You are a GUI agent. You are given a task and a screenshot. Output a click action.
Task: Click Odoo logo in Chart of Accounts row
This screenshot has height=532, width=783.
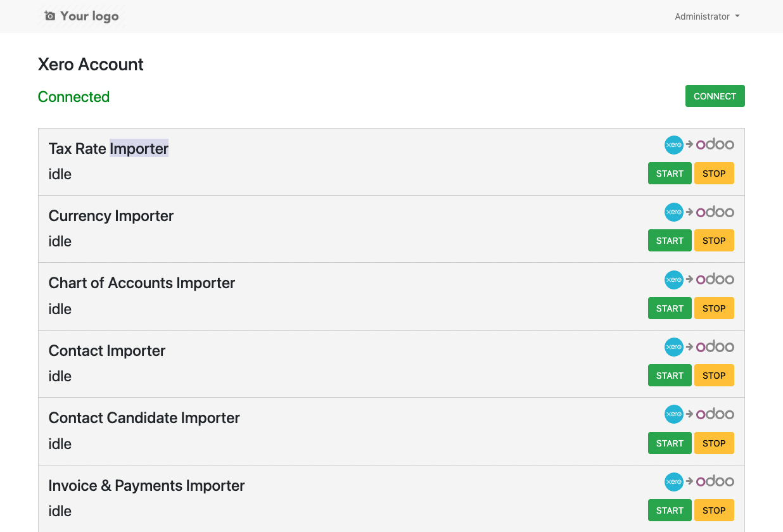click(x=715, y=279)
